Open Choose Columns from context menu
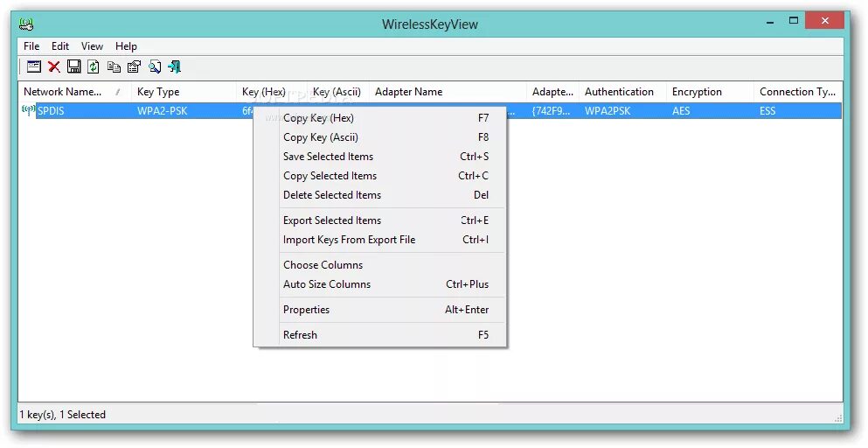The height and width of the screenshot is (448, 868). [x=379, y=265]
